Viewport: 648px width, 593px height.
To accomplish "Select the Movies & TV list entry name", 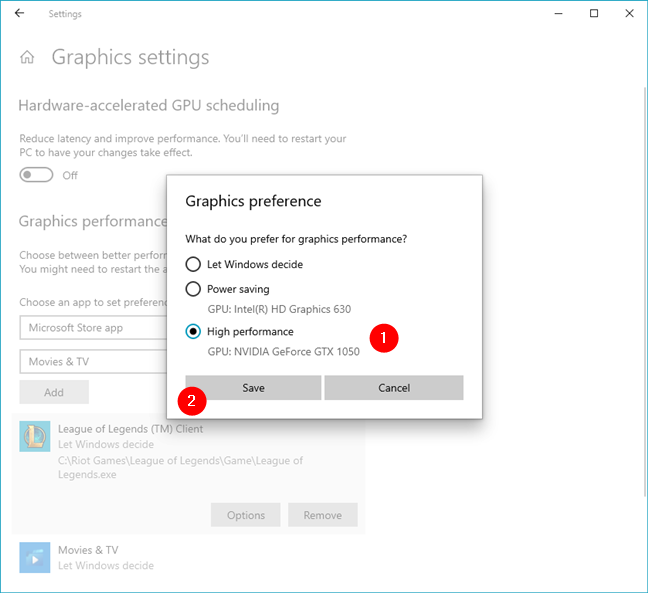I will tap(88, 550).
